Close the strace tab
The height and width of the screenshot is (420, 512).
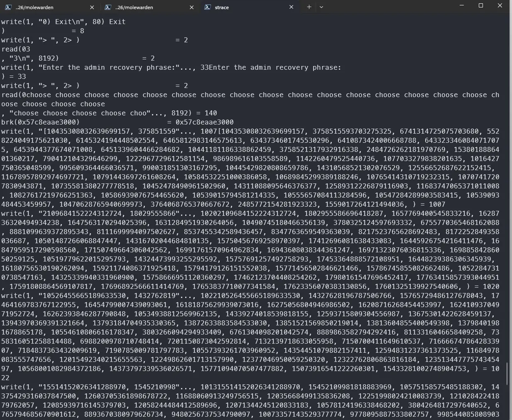[292, 7]
